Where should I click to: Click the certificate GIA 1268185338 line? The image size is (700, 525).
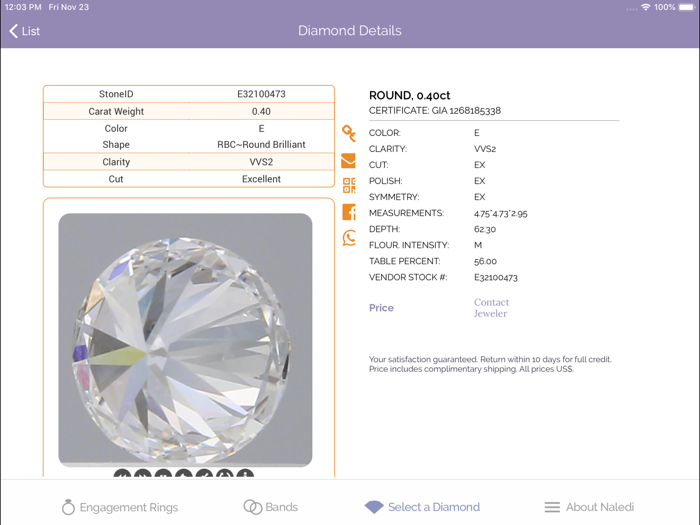435,111
